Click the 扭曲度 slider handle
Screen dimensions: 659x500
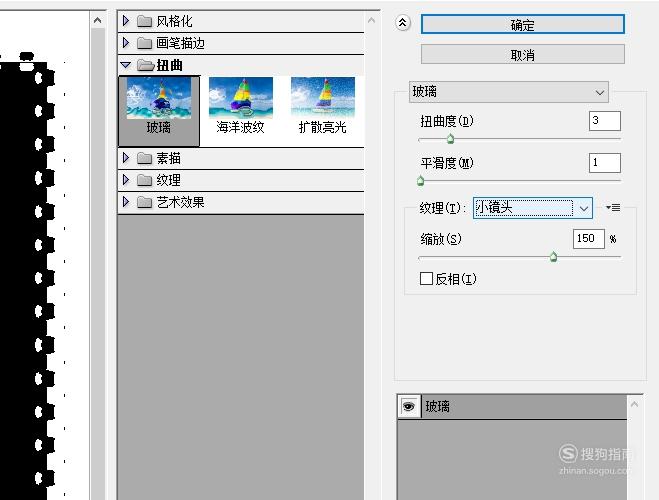(450, 138)
